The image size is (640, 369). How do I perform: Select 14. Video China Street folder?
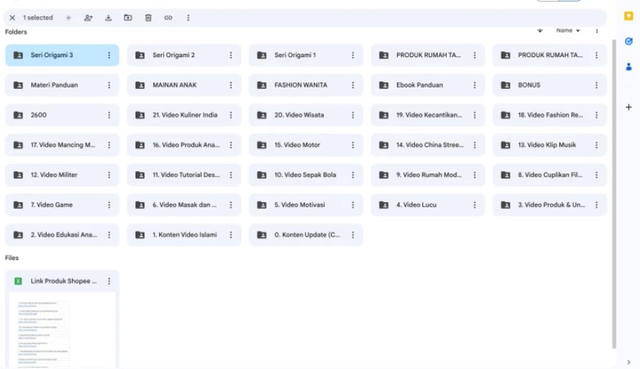point(428,145)
